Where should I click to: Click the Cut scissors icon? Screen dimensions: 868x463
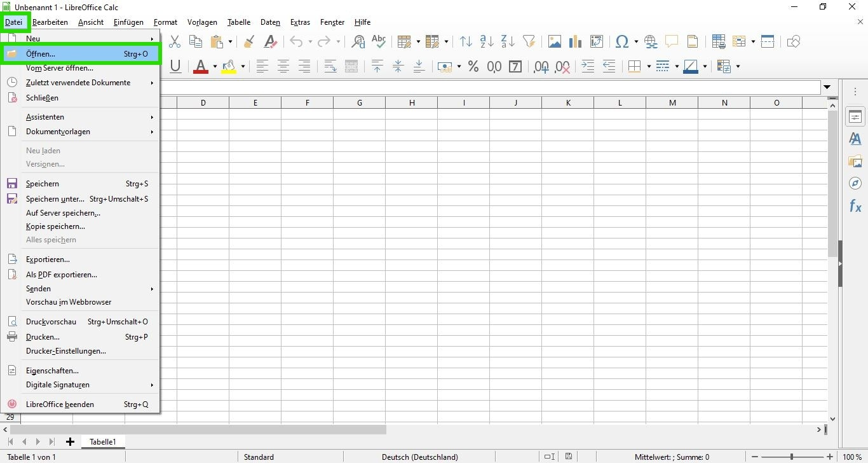(175, 41)
